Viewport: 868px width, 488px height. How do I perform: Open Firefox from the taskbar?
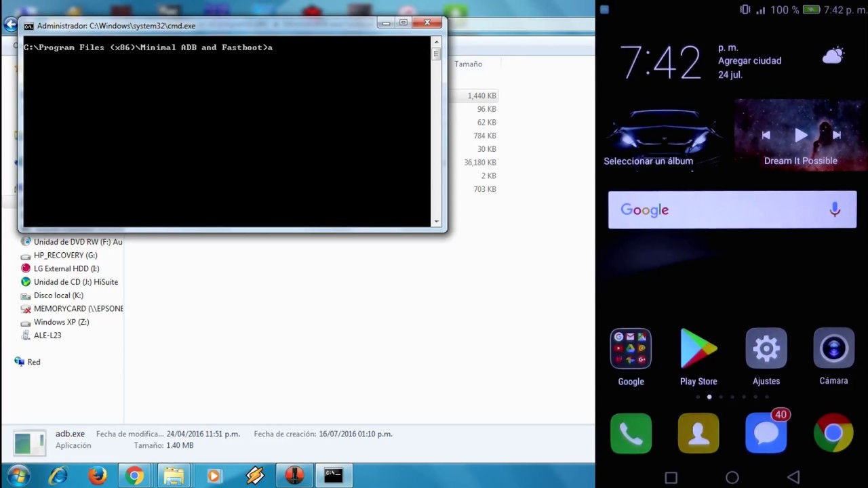98,476
